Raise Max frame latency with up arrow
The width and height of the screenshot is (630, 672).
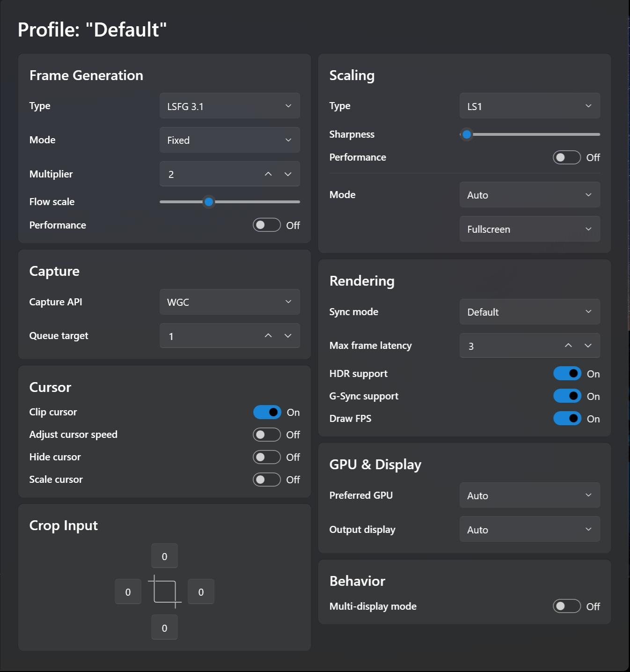point(568,346)
